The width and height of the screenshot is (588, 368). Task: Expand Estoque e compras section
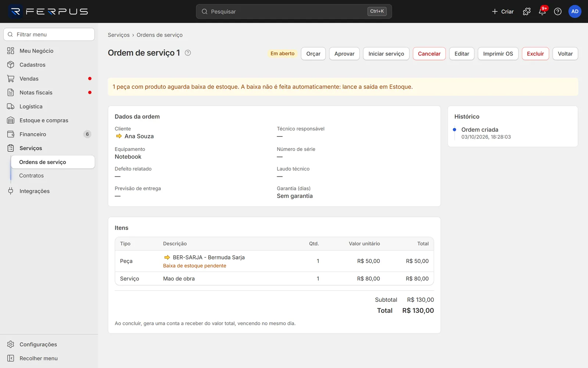[49, 120]
